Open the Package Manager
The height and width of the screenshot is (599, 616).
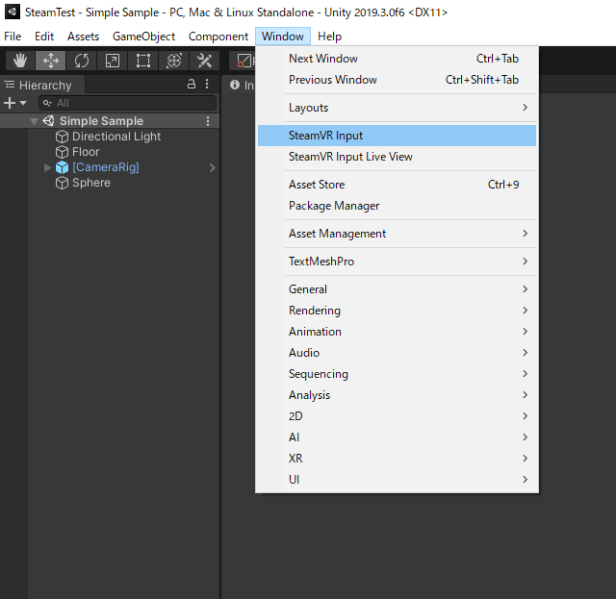397,206
